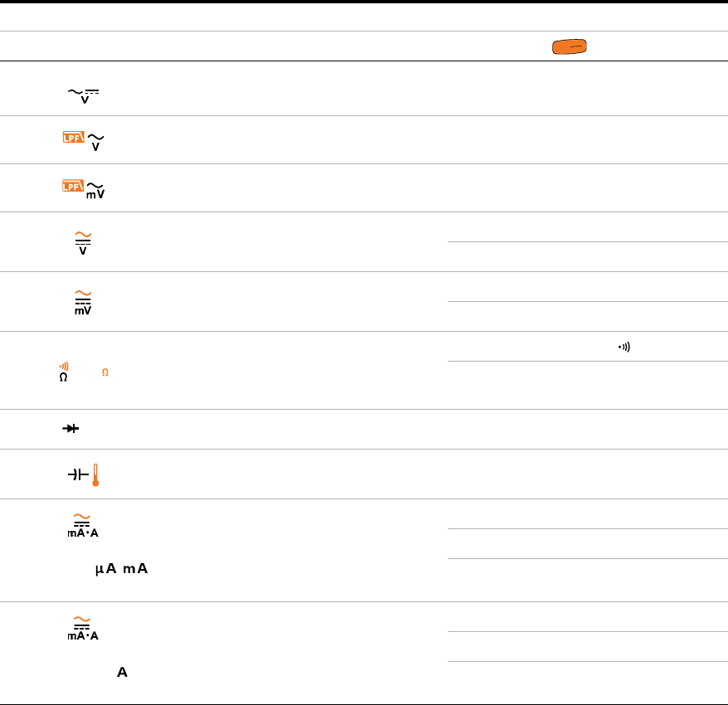The height and width of the screenshot is (705, 728).
Task: Click the orange LPF icon beside AC mV
Action: click(73, 185)
